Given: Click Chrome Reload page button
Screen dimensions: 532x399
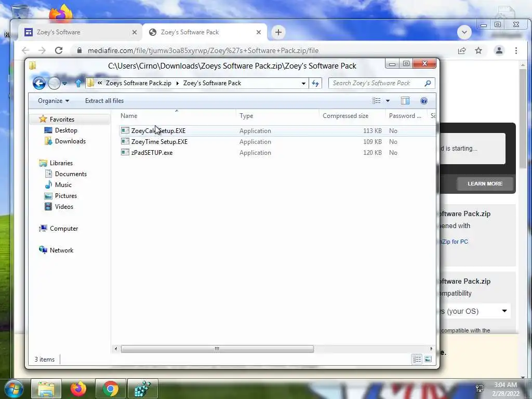Looking at the screenshot, I should (x=59, y=50).
